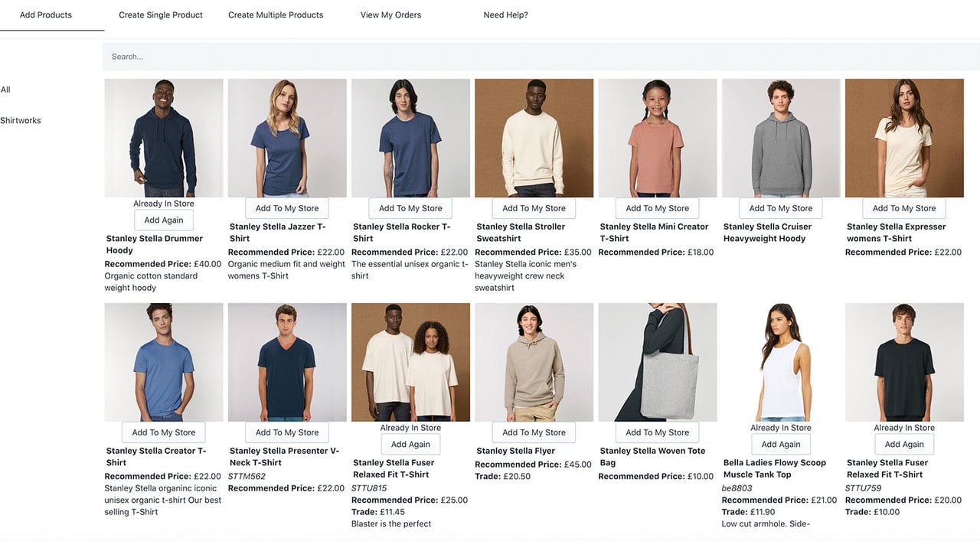Click the title Stanley Stella Drummer Hoody

[x=155, y=244]
